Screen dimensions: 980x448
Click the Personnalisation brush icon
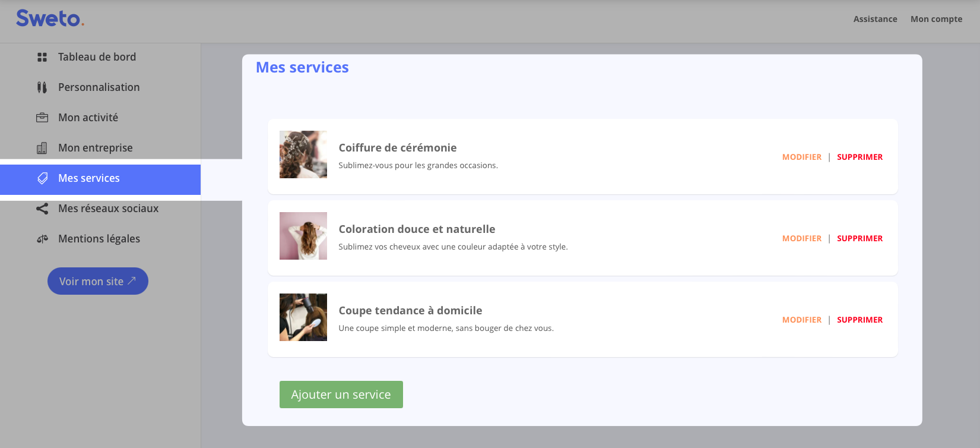point(42,87)
